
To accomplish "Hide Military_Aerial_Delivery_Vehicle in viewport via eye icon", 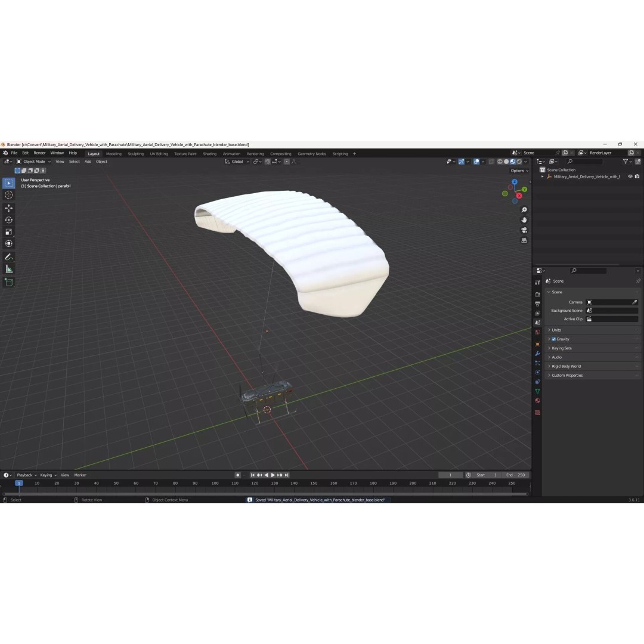I will click(x=630, y=177).
